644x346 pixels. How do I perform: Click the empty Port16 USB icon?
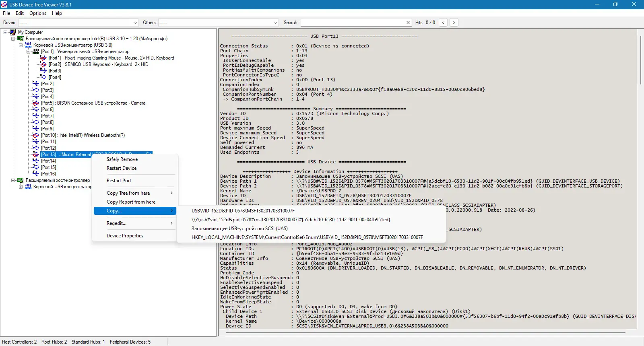point(36,174)
